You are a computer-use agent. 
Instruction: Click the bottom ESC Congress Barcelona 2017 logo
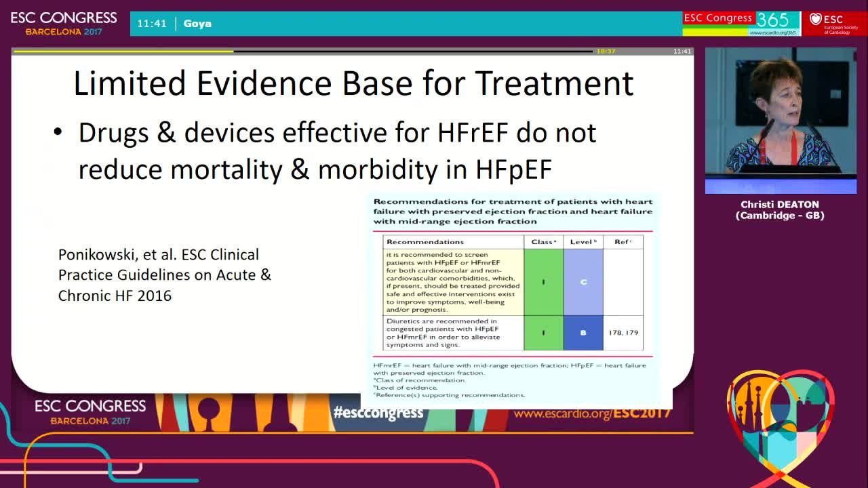tap(90, 412)
